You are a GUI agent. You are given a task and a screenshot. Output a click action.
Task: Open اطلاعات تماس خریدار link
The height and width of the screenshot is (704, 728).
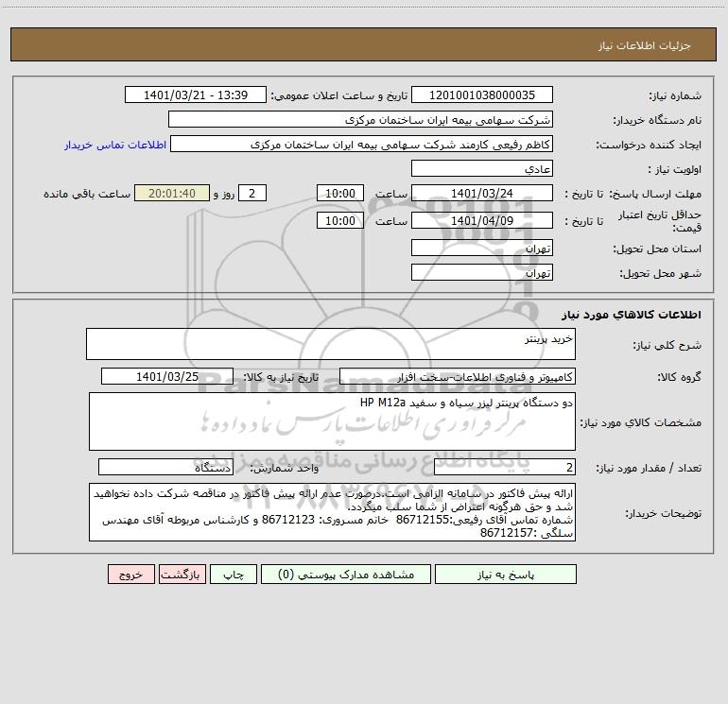tap(115, 145)
